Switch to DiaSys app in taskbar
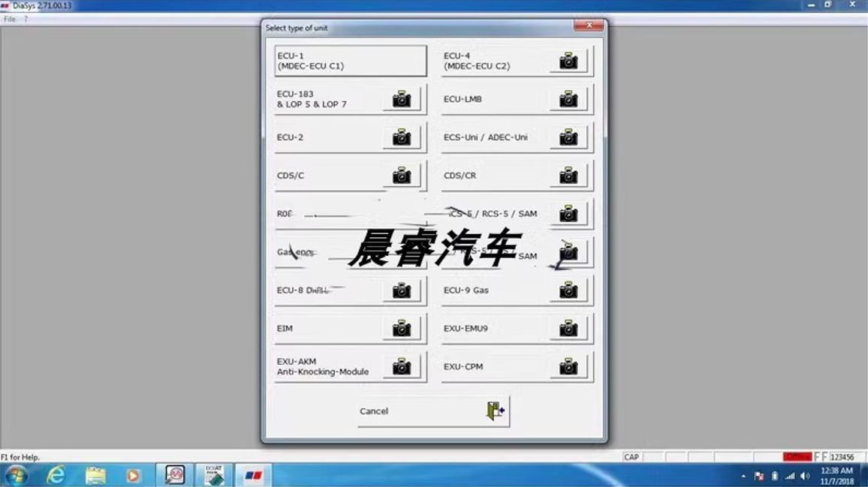Viewport: 868px width, 487px height. click(254, 476)
